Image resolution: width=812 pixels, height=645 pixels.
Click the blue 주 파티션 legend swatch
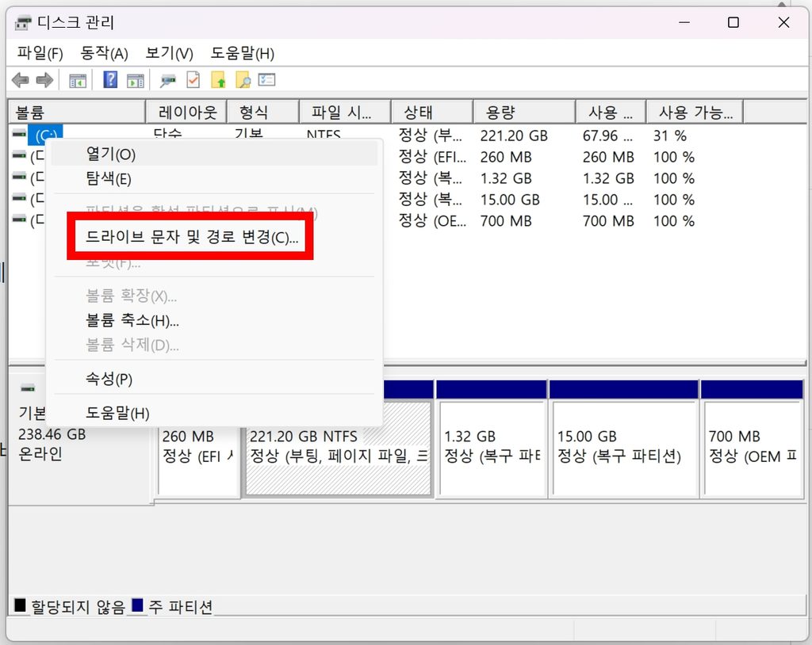pyautogui.click(x=137, y=605)
